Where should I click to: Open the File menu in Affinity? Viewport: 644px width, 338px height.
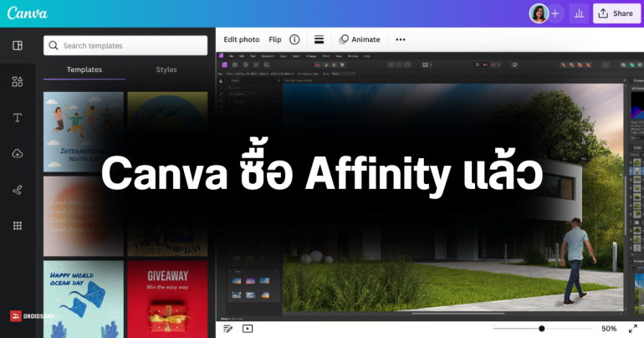231,56
